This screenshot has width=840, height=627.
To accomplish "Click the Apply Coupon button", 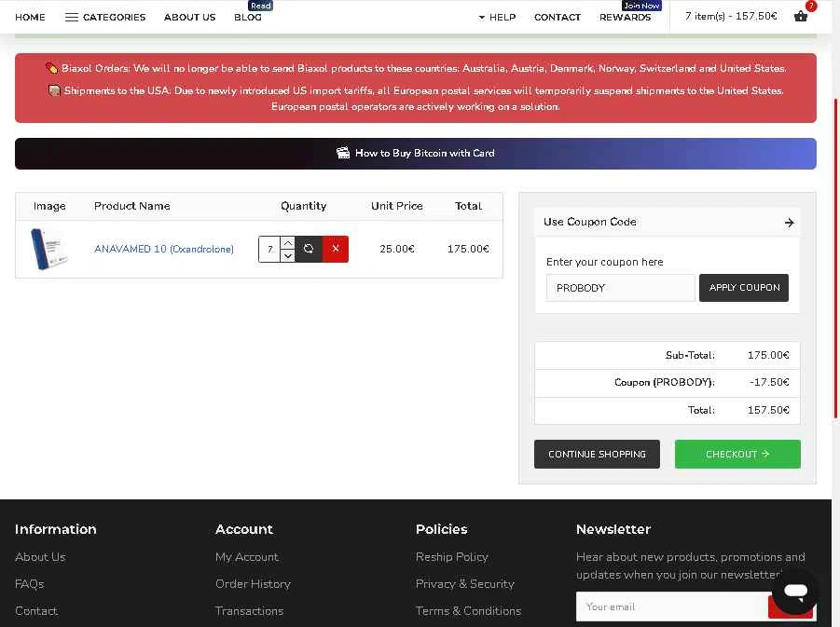I will [744, 288].
